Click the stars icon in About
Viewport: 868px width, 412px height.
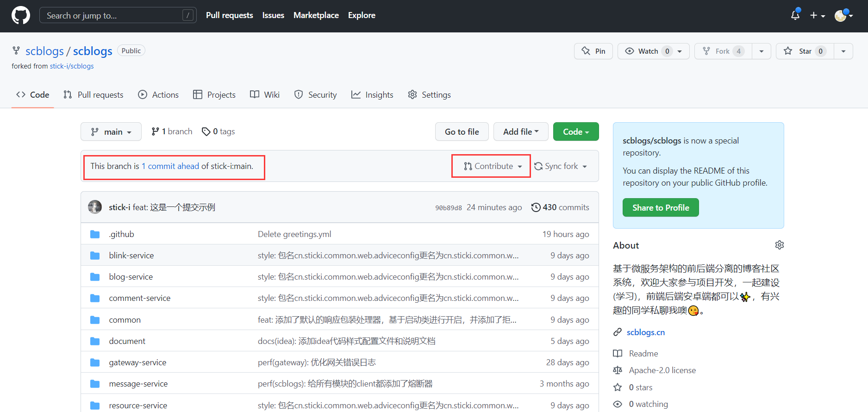point(618,387)
